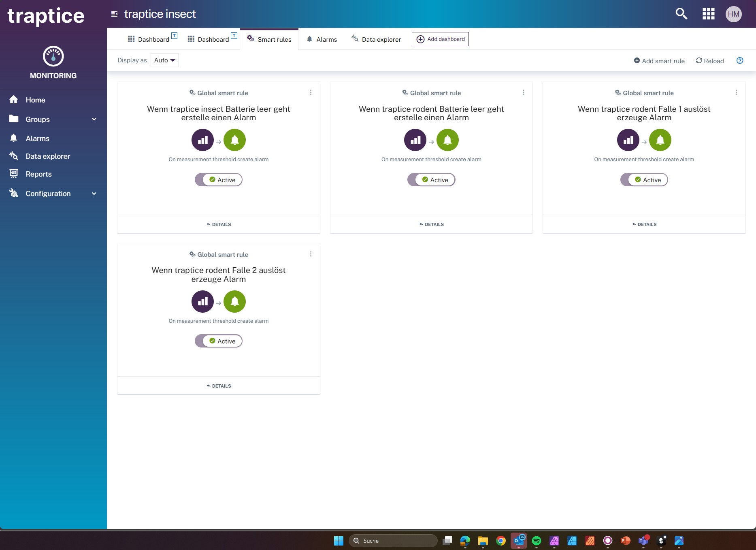Open three-dot menu of insect Batterie rule
756x550 pixels.
point(311,93)
